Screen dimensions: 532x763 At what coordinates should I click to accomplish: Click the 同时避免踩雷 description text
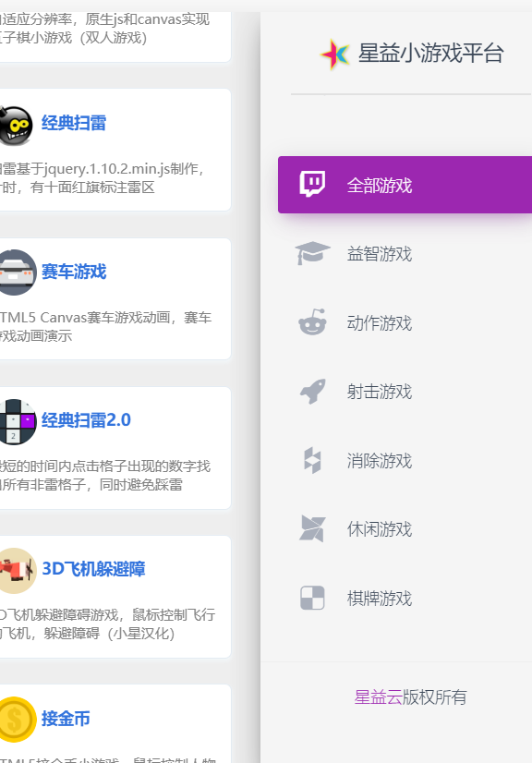coord(141,485)
